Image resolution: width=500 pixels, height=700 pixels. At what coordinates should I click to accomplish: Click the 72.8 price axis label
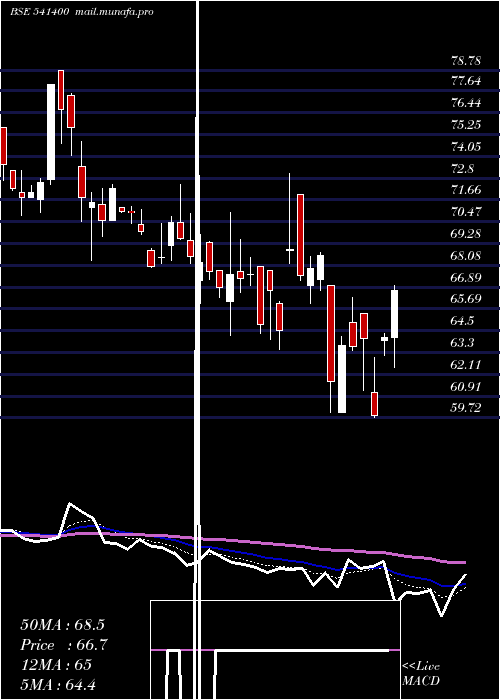coord(462,169)
